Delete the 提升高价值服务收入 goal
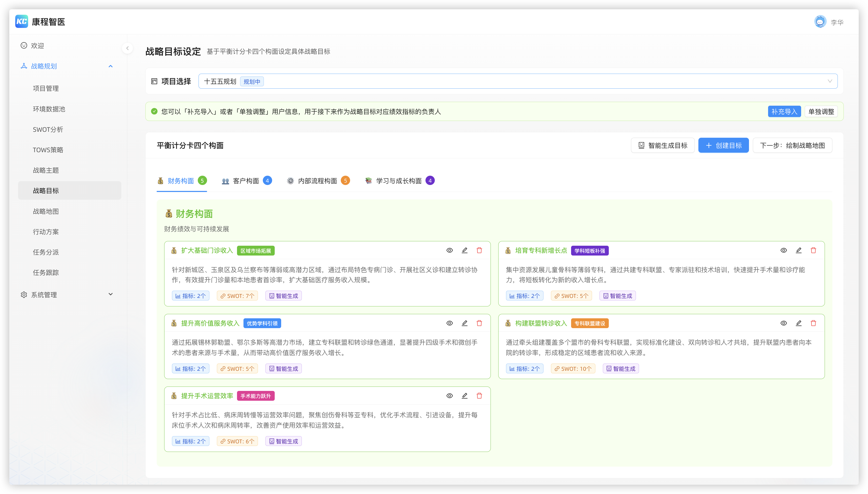Screen dimensions: 868x494 tap(479, 323)
